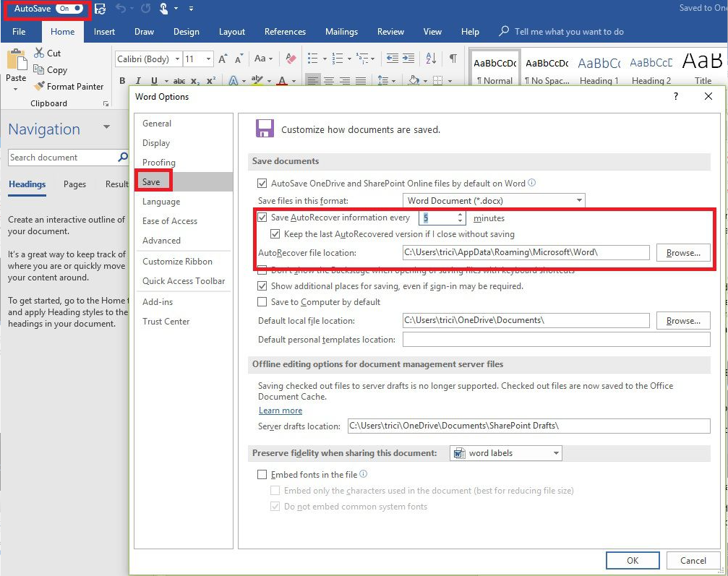Click the Sort icon in the Paragraph group

[x=430, y=58]
